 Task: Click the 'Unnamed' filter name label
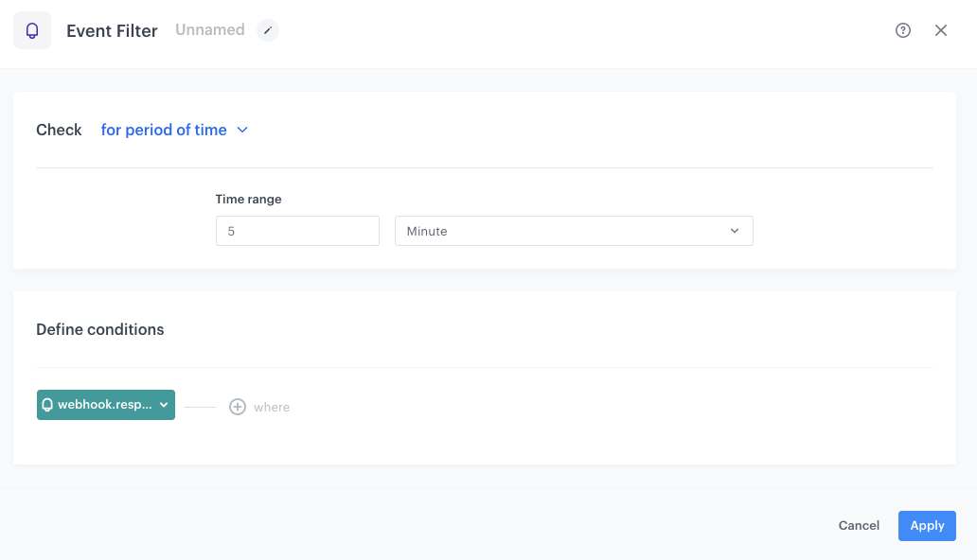point(209,29)
